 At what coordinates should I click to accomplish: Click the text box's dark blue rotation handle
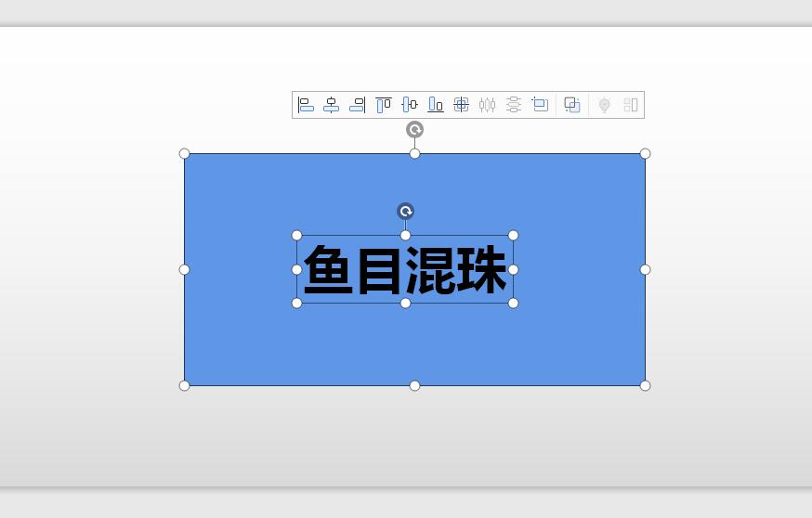tap(405, 211)
